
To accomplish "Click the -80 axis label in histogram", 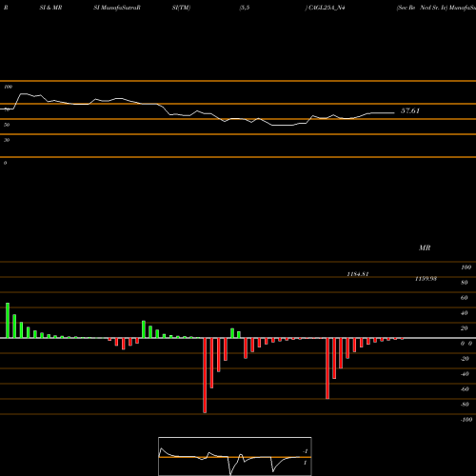I will (465, 405).
